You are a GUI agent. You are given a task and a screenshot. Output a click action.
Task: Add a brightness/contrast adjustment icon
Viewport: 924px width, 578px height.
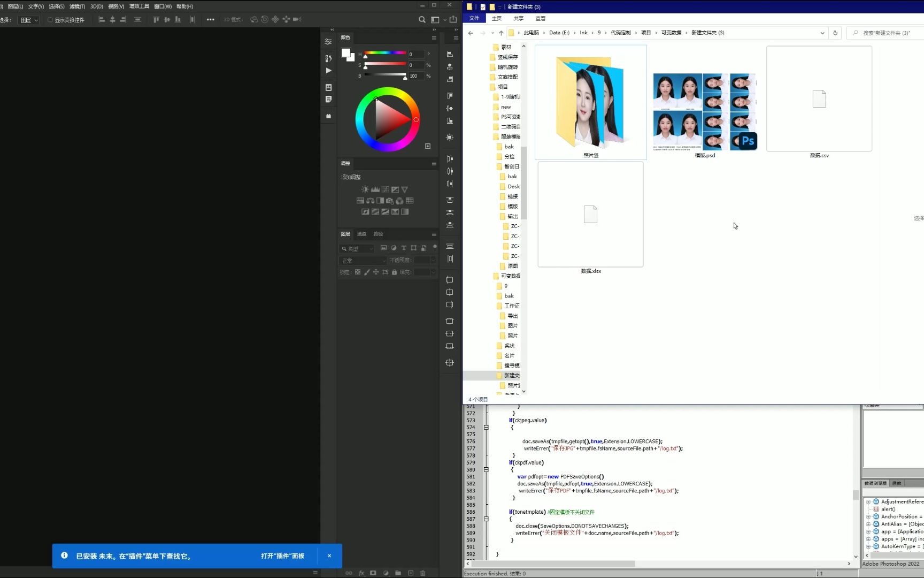pyautogui.click(x=365, y=189)
